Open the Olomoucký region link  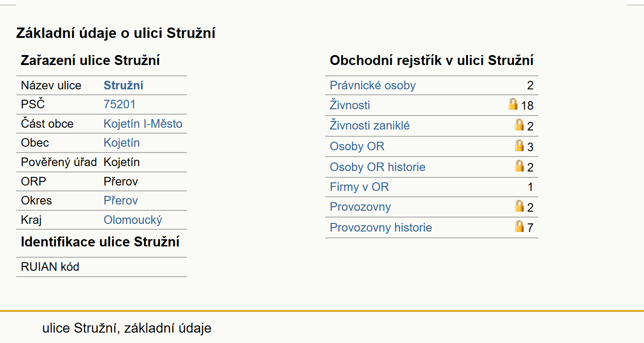click(133, 220)
